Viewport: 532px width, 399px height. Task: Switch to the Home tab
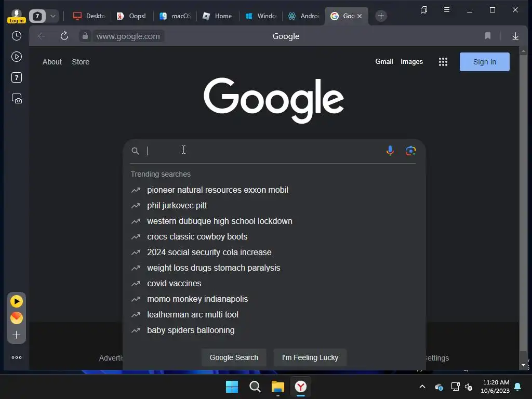click(218, 16)
